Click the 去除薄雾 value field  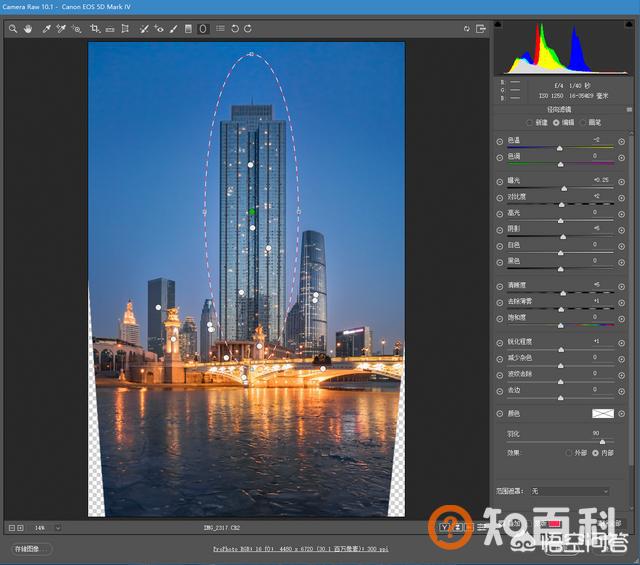click(x=597, y=301)
